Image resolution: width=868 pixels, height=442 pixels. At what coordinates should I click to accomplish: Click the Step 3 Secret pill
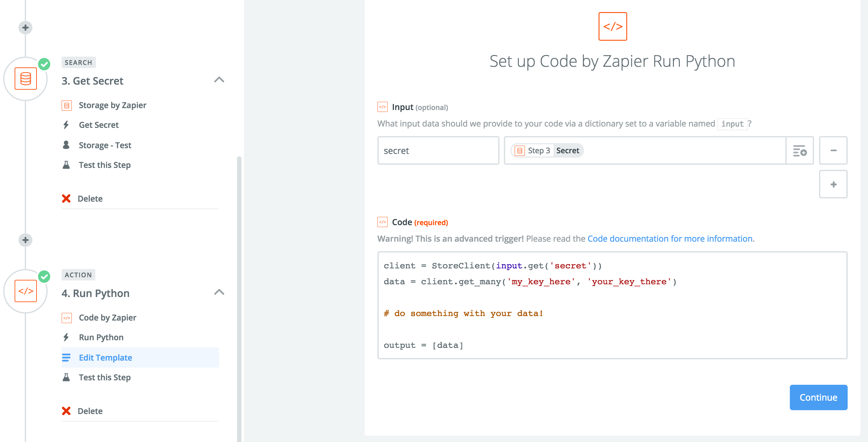pos(547,151)
